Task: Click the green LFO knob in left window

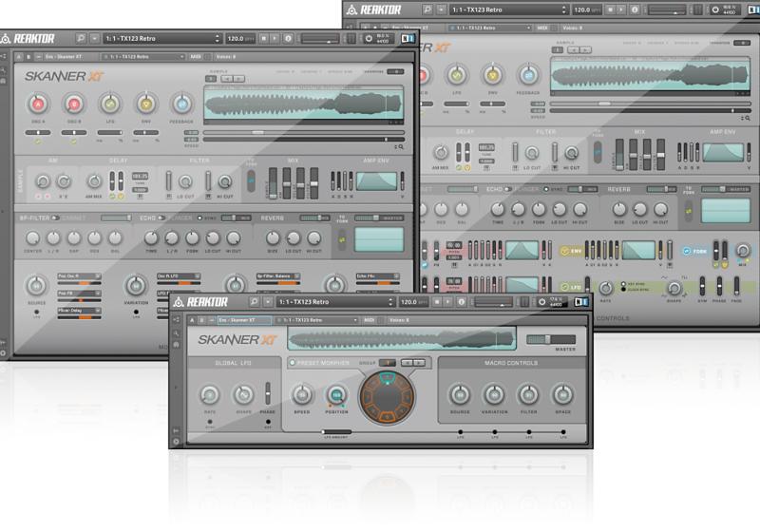Action: click(110, 104)
